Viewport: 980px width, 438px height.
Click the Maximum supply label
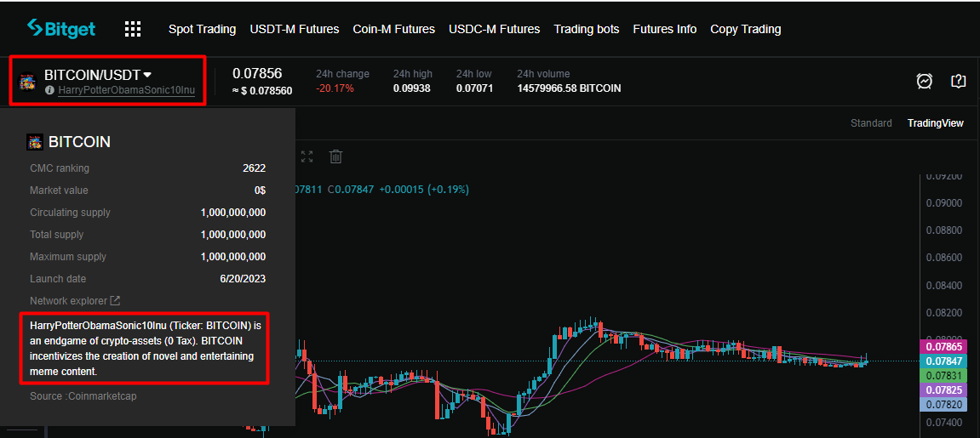68,257
